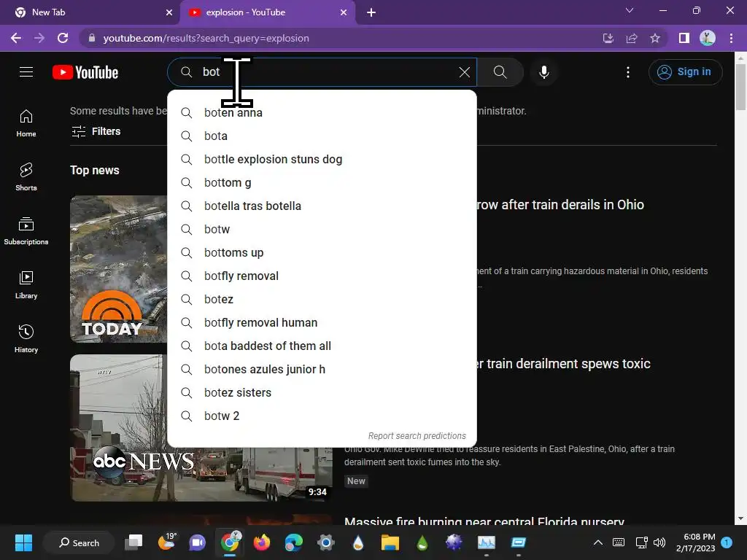Clear the search box with the X icon
The image size is (747, 560).
pos(465,72)
